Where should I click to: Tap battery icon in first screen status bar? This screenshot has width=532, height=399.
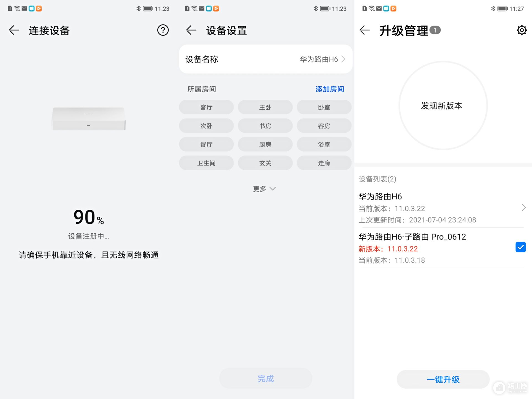148,9
